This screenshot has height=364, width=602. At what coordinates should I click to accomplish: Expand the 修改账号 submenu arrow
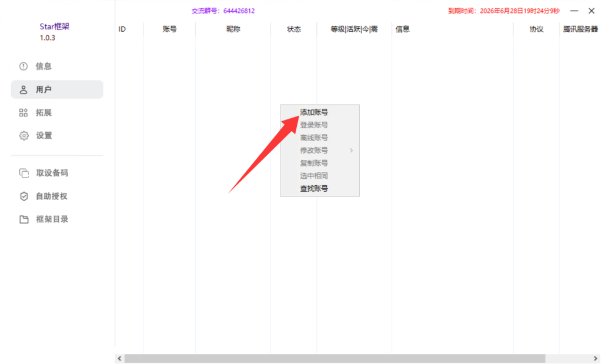[x=351, y=151]
